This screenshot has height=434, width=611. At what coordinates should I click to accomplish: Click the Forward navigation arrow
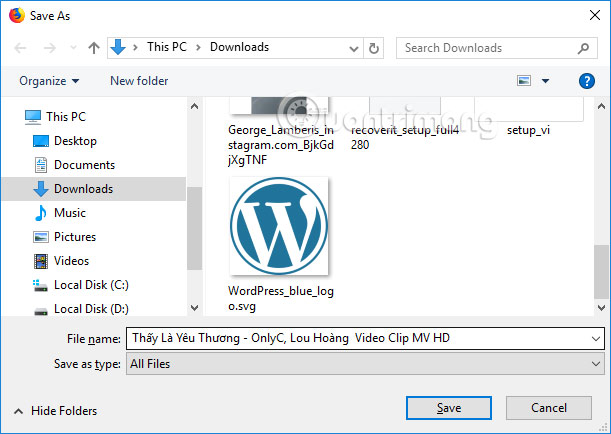[x=49, y=48]
